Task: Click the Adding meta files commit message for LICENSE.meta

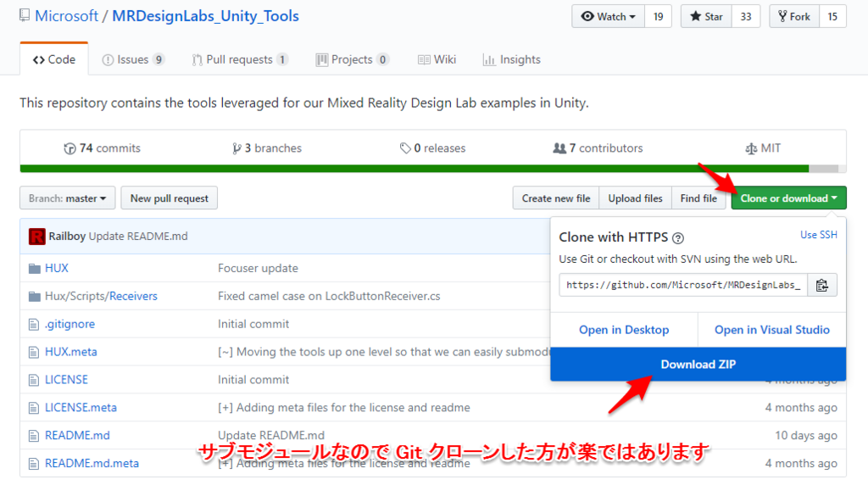Action: click(x=344, y=408)
